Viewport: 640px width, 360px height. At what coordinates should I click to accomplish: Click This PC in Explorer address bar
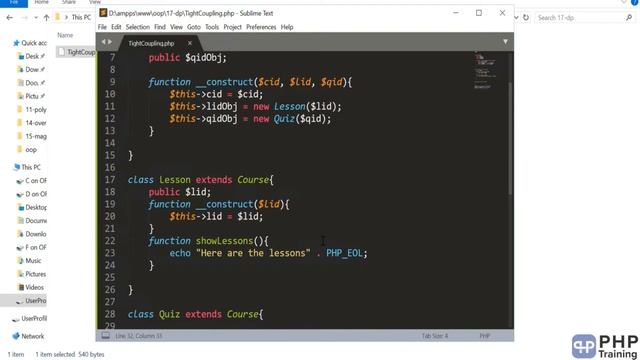81,18
